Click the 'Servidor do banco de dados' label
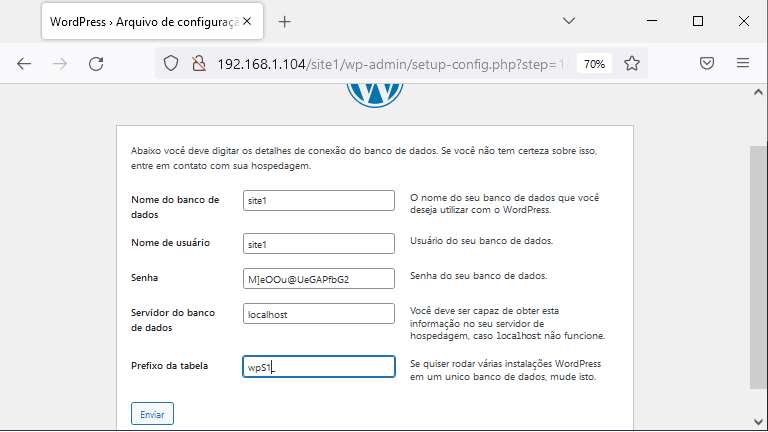Viewport: 768px width, 432px height. pyautogui.click(x=173, y=320)
